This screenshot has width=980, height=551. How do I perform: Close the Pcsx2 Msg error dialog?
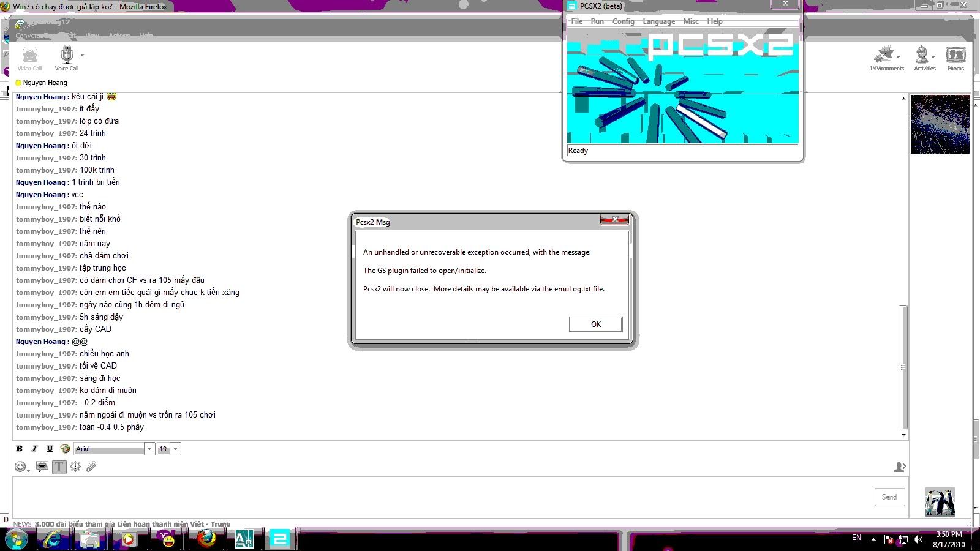pos(614,219)
